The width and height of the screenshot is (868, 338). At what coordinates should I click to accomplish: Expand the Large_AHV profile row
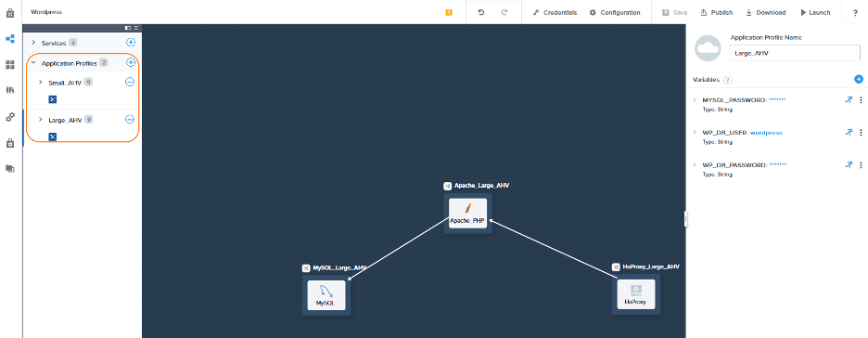pyautogui.click(x=40, y=119)
